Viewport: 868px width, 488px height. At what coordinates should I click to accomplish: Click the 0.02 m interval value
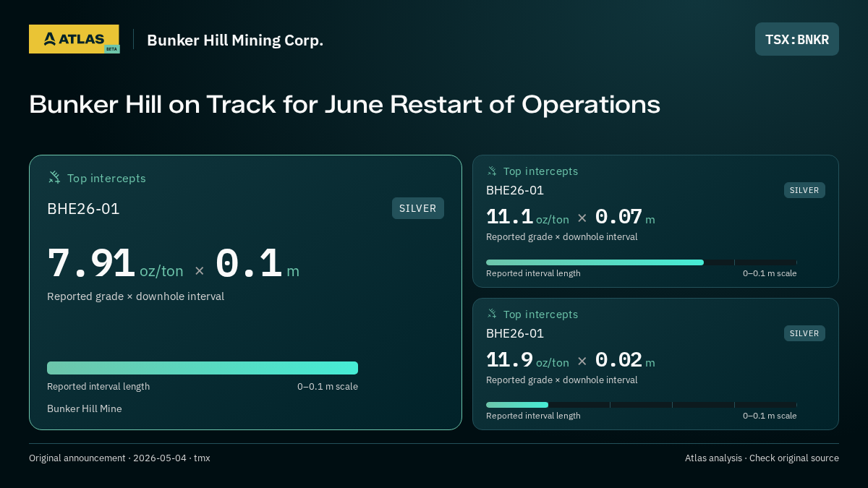625,360
